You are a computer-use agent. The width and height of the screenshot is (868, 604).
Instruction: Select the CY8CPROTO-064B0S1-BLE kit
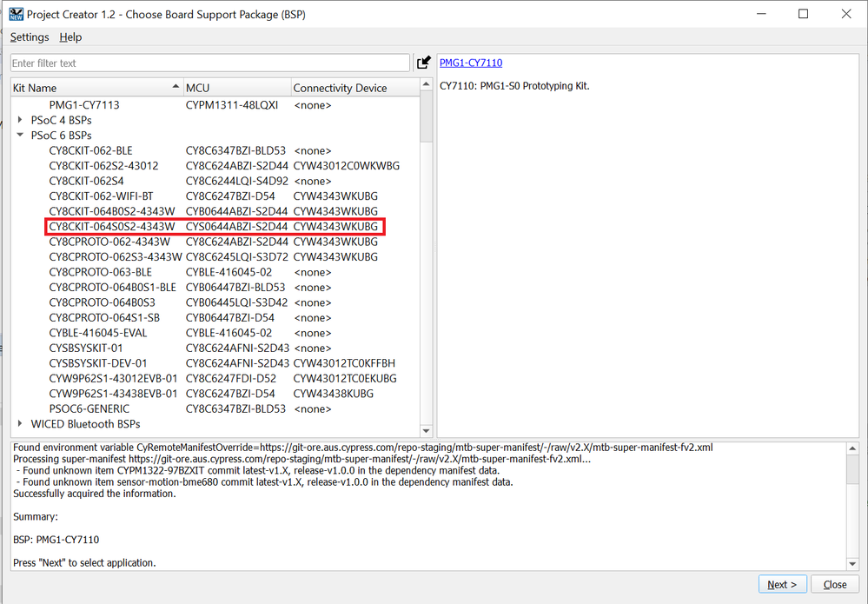coord(112,288)
